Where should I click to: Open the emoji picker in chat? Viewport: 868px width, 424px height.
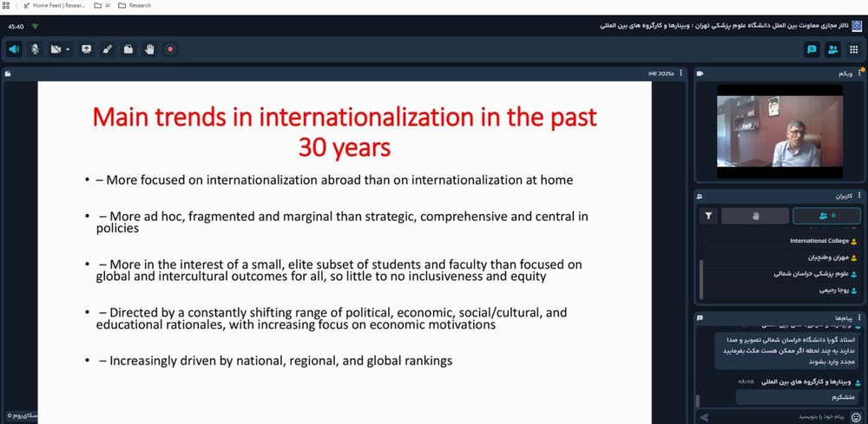[856, 417]
